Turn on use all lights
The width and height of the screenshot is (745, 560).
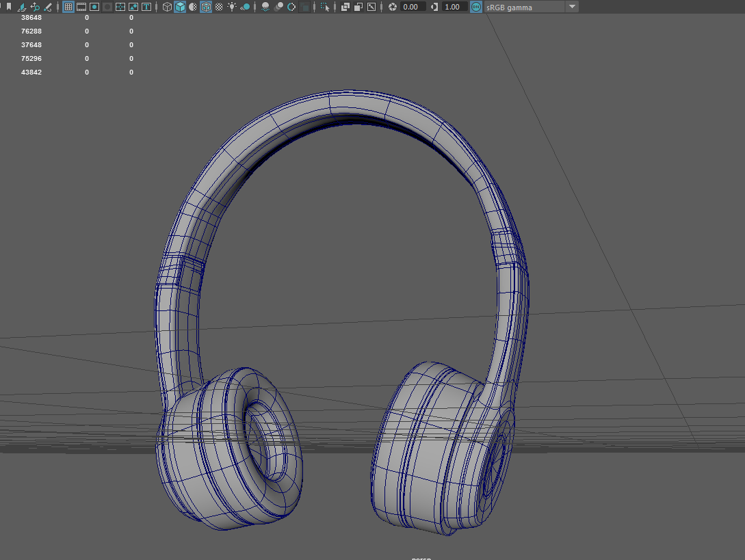[232, 7]
